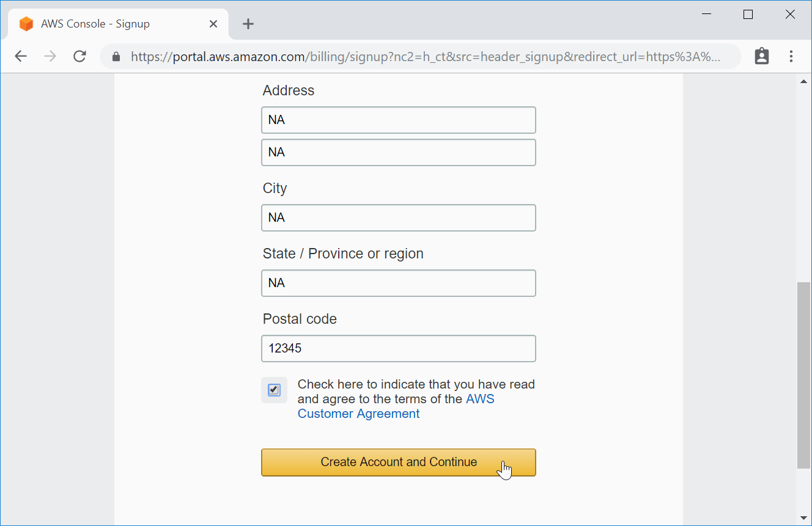Focus the browser address bar URL
Screen dimensions: 812x526
pyautogui.click(x=426, y=57)
